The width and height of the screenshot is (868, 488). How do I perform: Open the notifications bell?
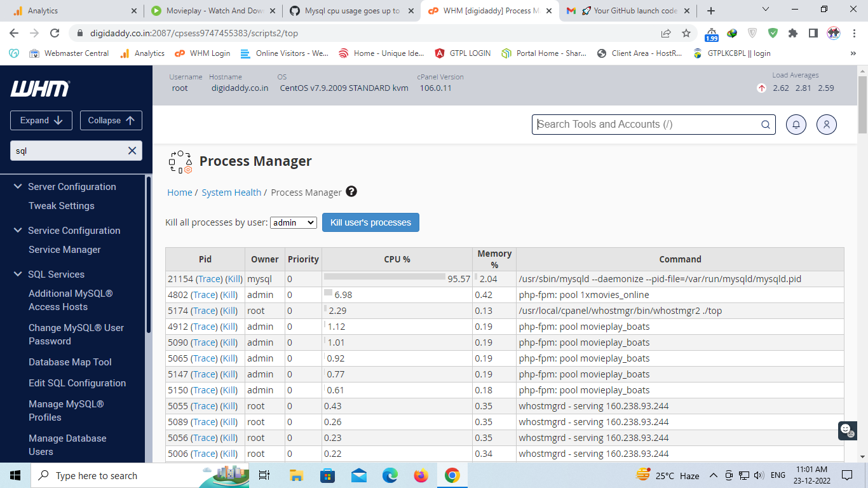click(796, 125)
